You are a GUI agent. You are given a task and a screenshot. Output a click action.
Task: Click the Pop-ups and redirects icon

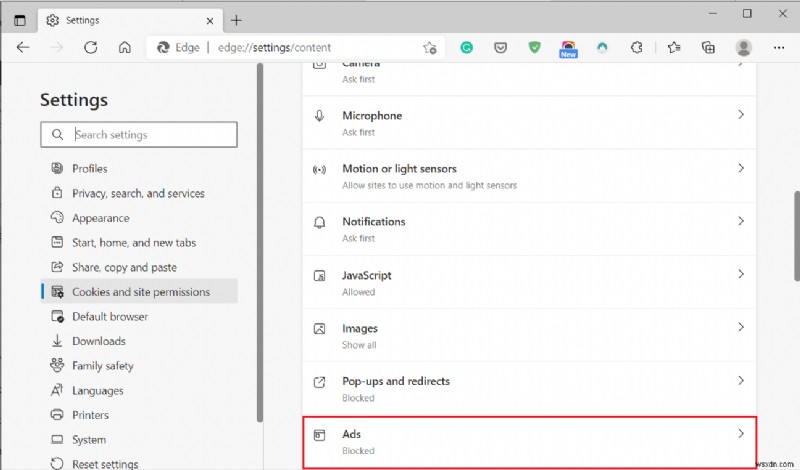coord(319,382)
